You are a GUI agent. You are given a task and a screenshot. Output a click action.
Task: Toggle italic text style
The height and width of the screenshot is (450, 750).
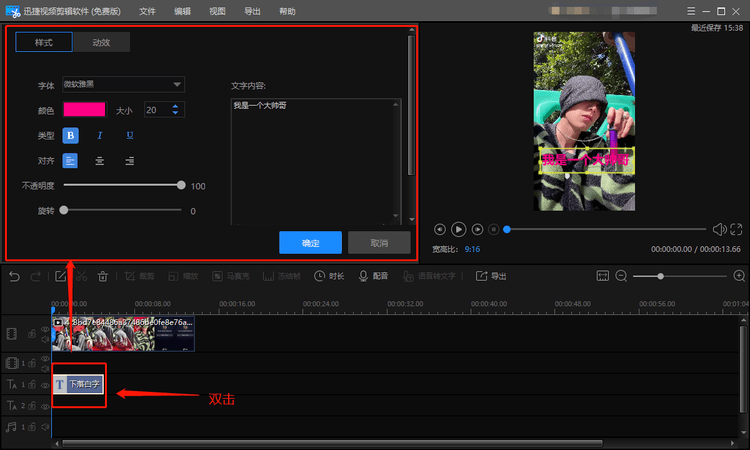[x=99, y=136]
